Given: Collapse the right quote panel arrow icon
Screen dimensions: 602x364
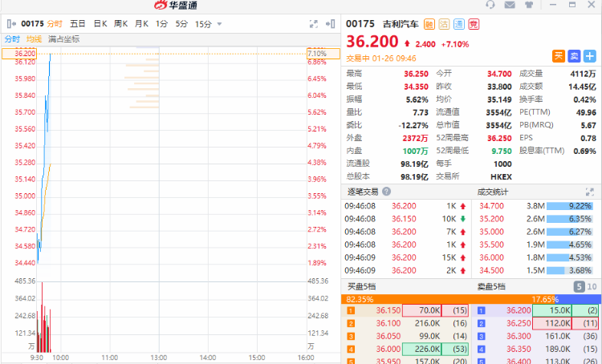Looking at the screenshot, I should point(331,24).
